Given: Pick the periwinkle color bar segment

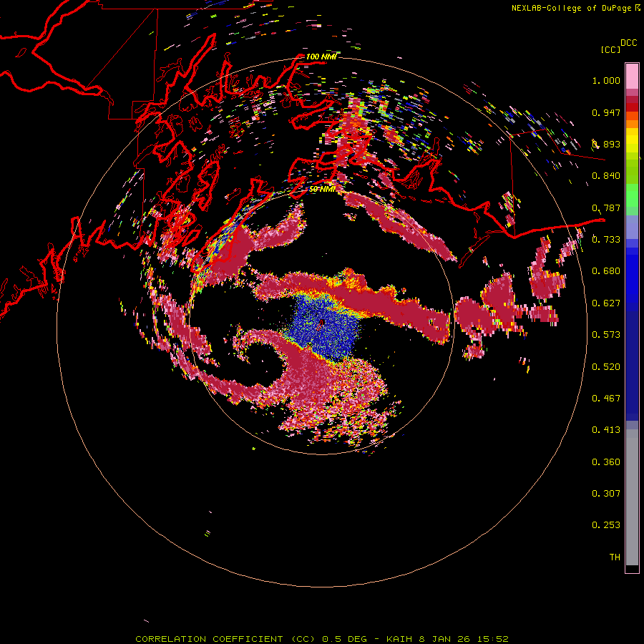Looking at the screenshot, I should tap(632, 227).
